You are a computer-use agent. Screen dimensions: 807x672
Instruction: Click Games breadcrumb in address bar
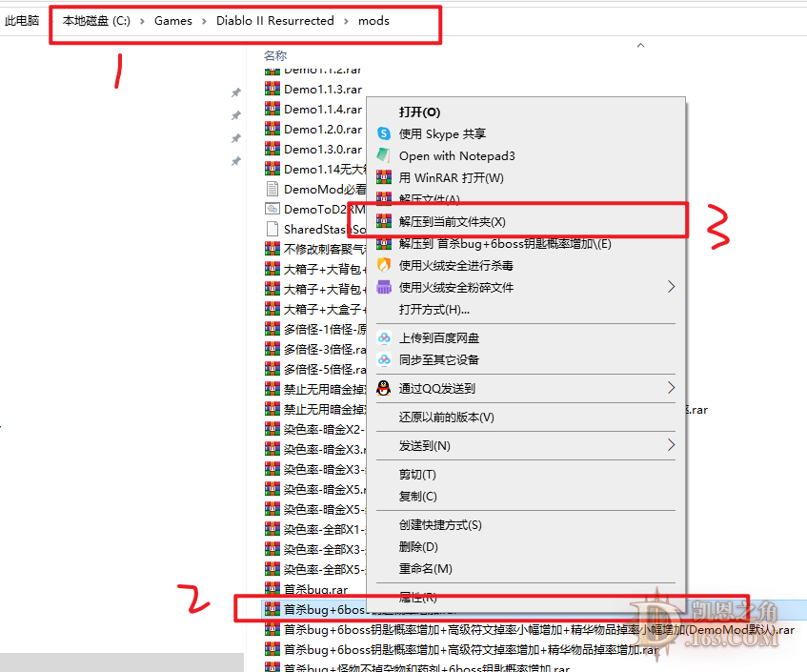173,21
